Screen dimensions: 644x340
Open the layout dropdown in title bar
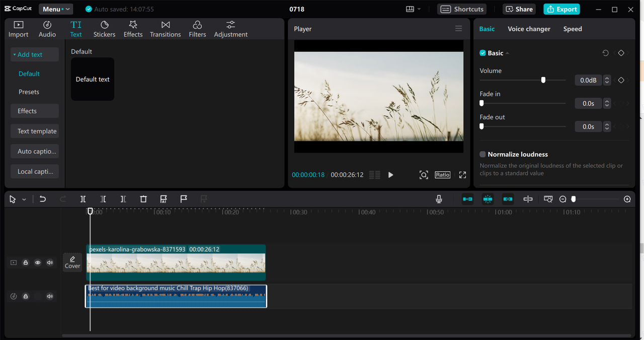click(x=413, y=9)
